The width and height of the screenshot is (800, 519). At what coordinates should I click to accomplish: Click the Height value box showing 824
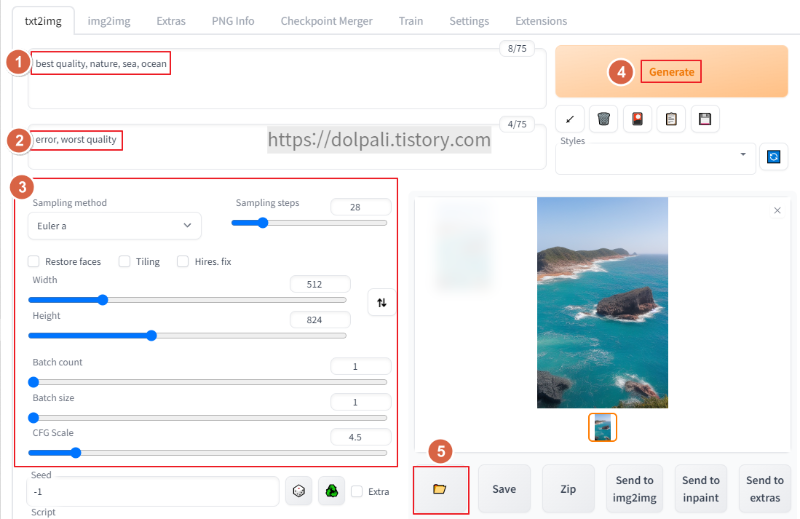[x=320, y=320]
